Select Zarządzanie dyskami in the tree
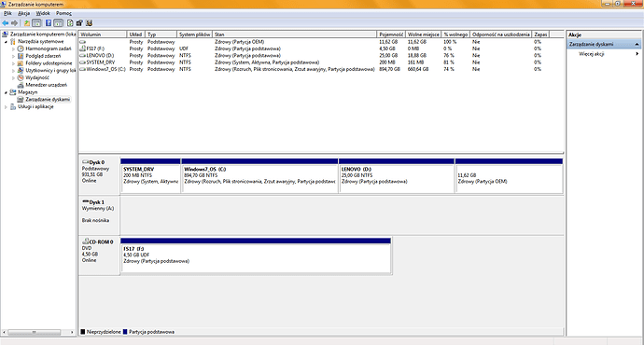This screenshot has height=345, width=644. [48, 99]
